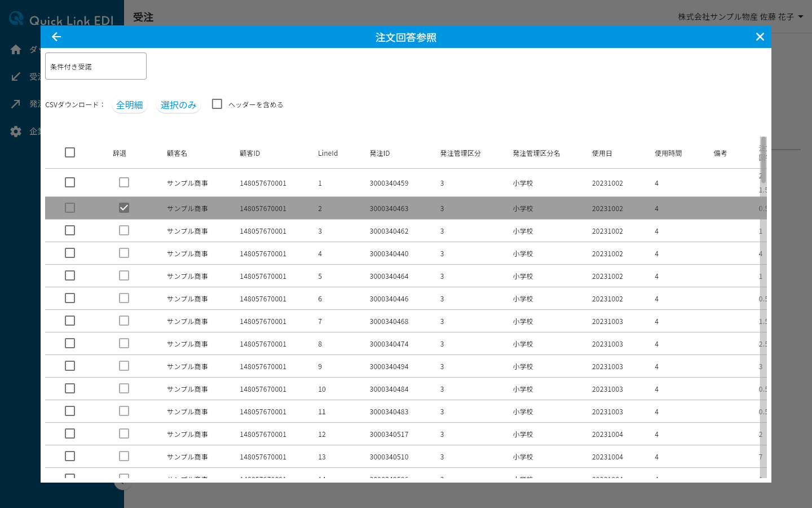Select the row checkbox for order 3000340440
Image resolution: width=812 pixels, height=508 pixels.
tap(70, 253)
